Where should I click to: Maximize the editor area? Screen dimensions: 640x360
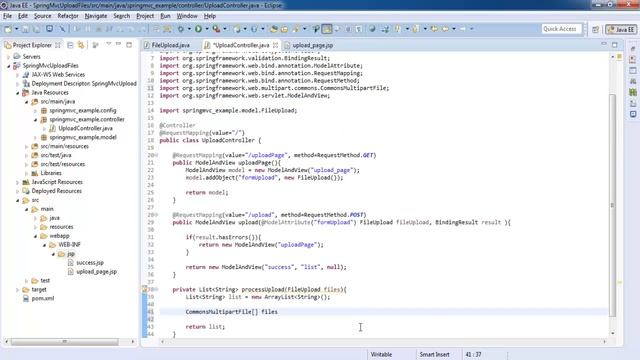pos(615,44)
